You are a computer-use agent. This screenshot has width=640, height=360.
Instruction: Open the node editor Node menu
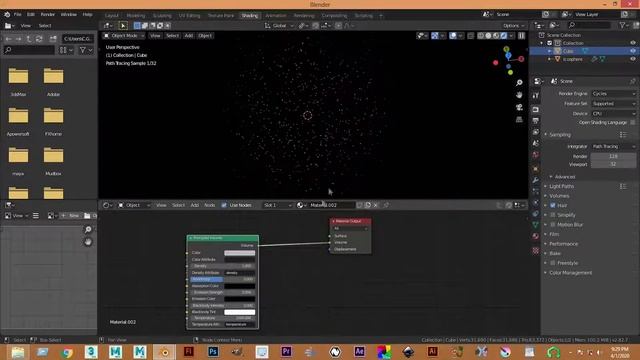click(x=209, y=205)
